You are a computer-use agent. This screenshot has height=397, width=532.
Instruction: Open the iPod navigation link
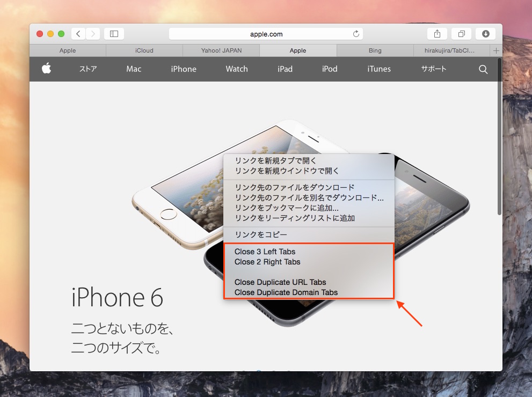tap(330, 69)
